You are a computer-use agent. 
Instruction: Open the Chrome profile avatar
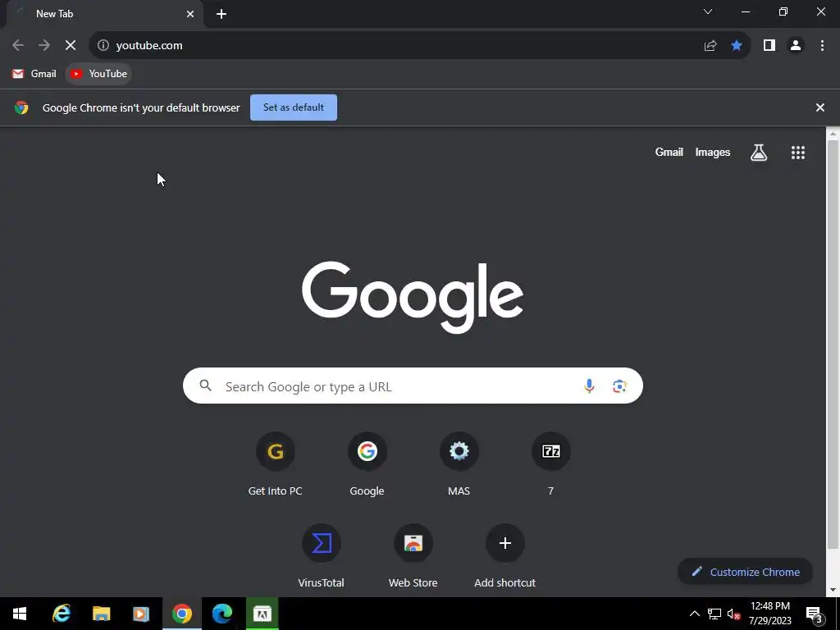(796, 46)
